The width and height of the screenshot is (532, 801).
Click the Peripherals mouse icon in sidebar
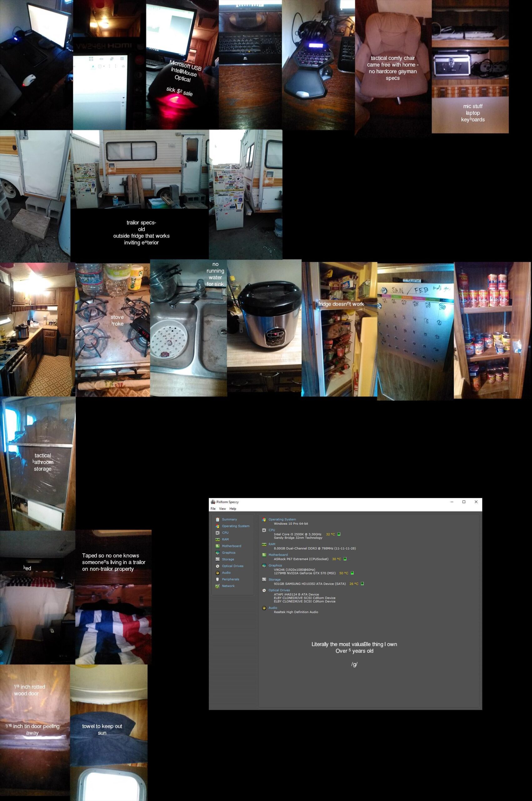pos(218,579)
